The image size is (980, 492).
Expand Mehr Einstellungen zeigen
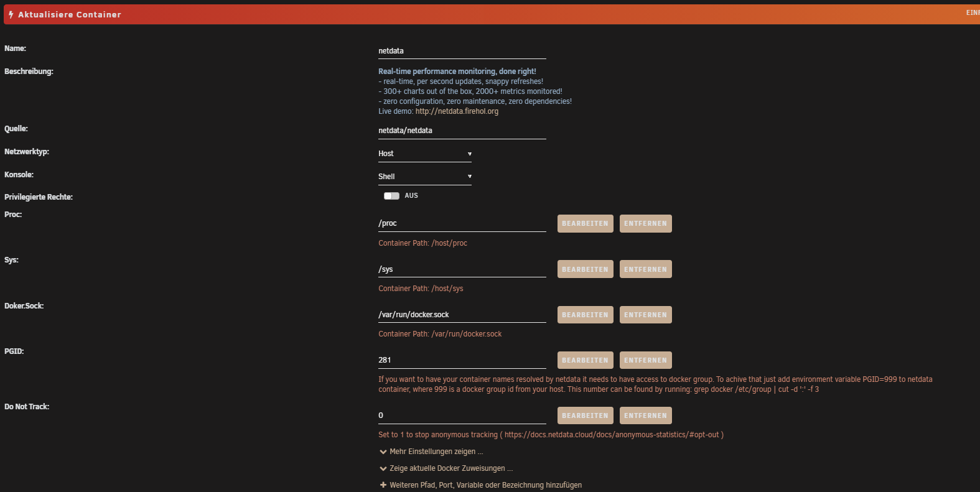point(431,452)
